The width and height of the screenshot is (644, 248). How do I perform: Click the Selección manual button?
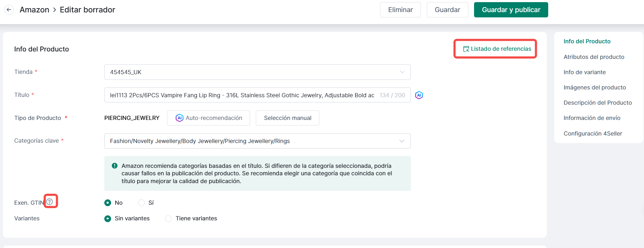coord(287,118)
